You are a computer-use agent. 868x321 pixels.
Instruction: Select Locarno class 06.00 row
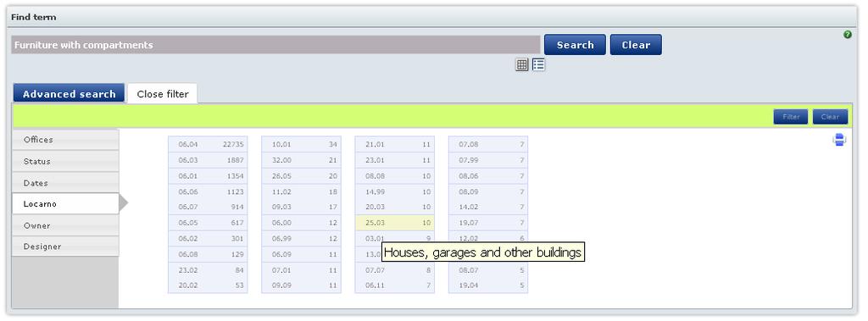click(x=301, y=223)
